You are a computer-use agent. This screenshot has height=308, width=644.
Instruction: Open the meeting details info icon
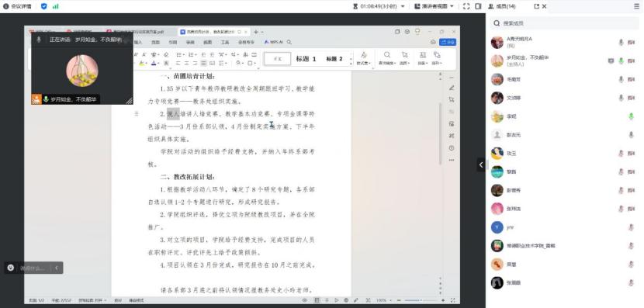tap(6, 6)
